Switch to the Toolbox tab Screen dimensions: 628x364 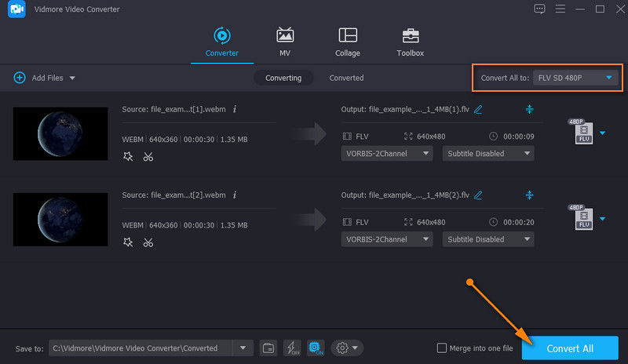(410, 42)
